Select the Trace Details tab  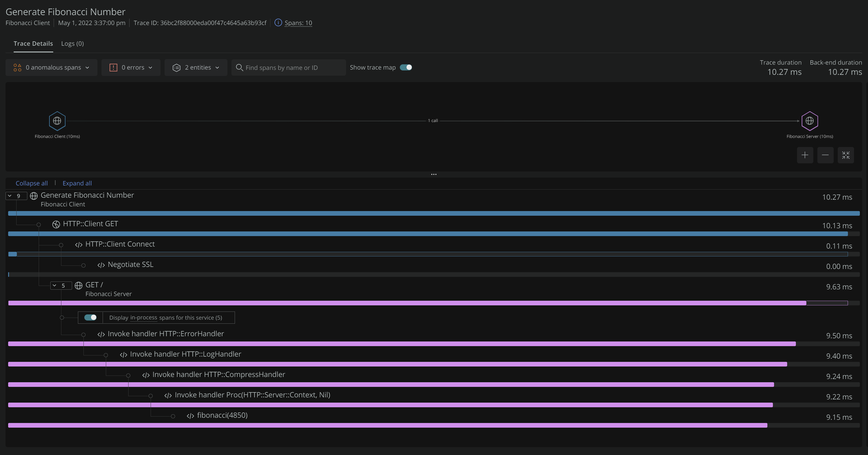click(33, 43)
